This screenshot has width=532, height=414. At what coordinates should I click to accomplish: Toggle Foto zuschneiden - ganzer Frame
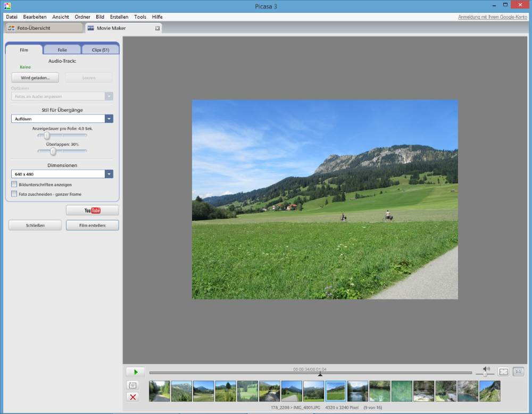point(14,194)
